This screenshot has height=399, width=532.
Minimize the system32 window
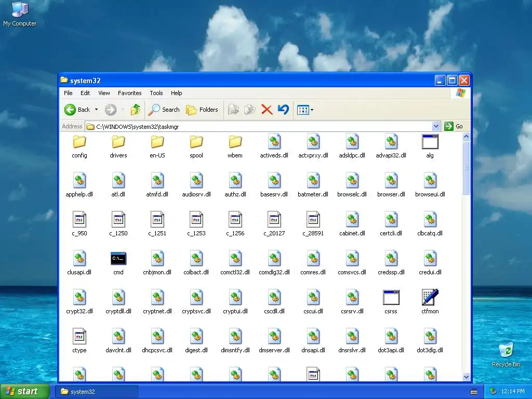[440, 81]
